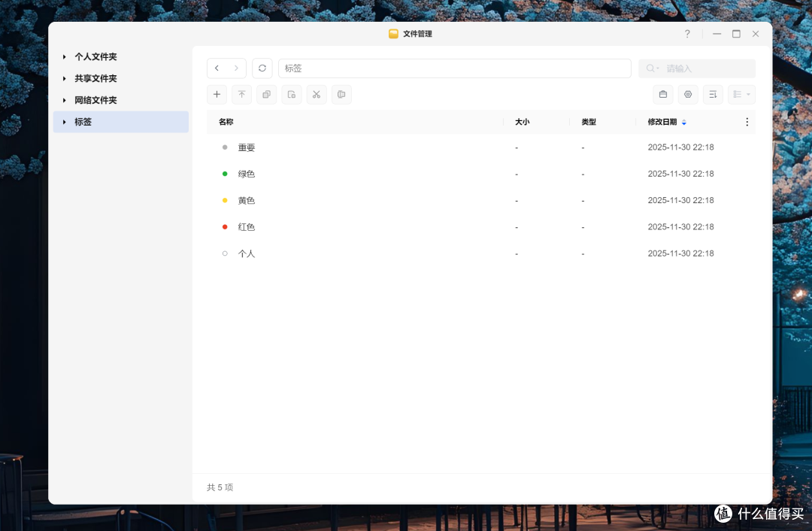Expand the 个人文件夹 tree node arrow
The width and height of the screenshot is (812, 531).
tap(64, 57)
